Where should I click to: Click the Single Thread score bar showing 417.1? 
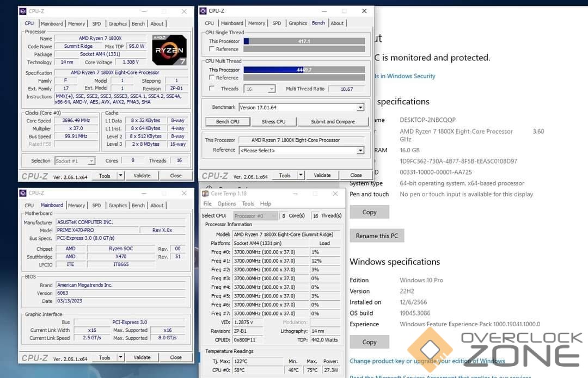(x=304, y=41)
